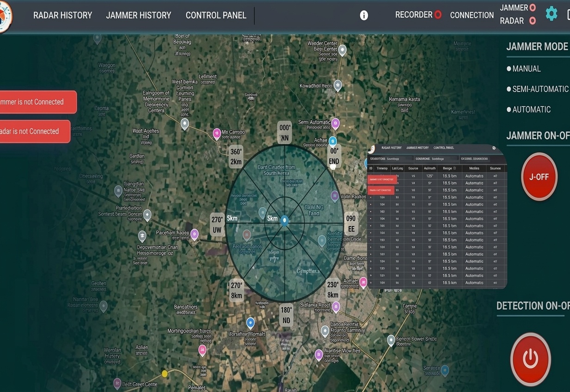
Task: Click the 090 EE bearing label
Action: tap(351, 224)
